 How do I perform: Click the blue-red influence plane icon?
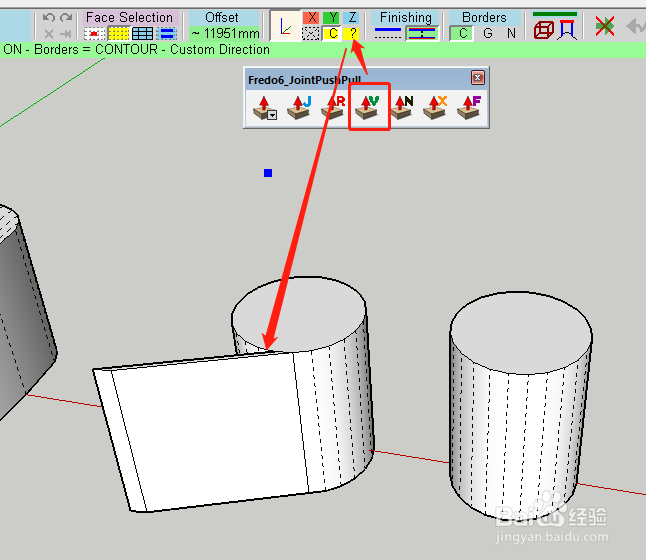(x=567, y=30)
